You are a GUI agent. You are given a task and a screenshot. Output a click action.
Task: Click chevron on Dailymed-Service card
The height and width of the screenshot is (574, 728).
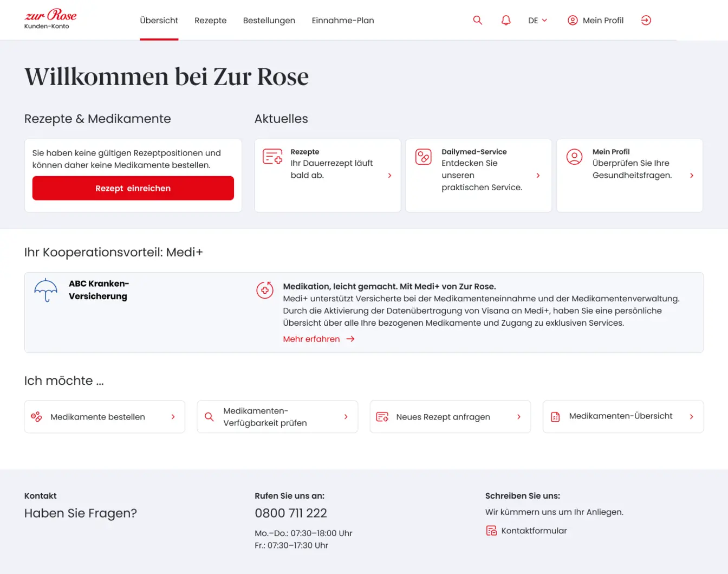click(x=538, y=175)
